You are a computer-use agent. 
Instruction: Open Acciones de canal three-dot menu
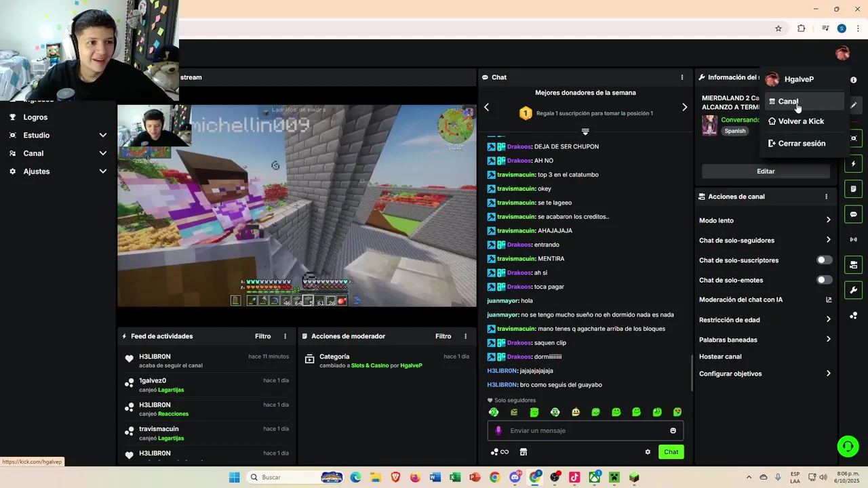click(x=826, y=197)
